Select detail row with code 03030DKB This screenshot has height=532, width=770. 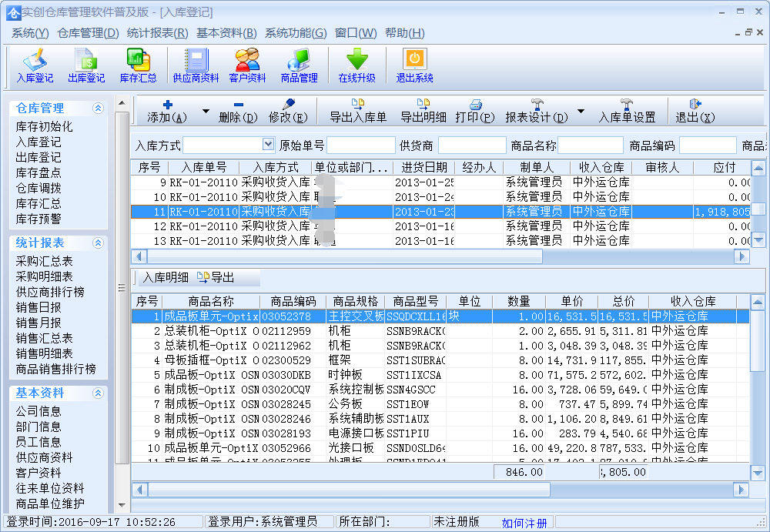click(440, 375)
